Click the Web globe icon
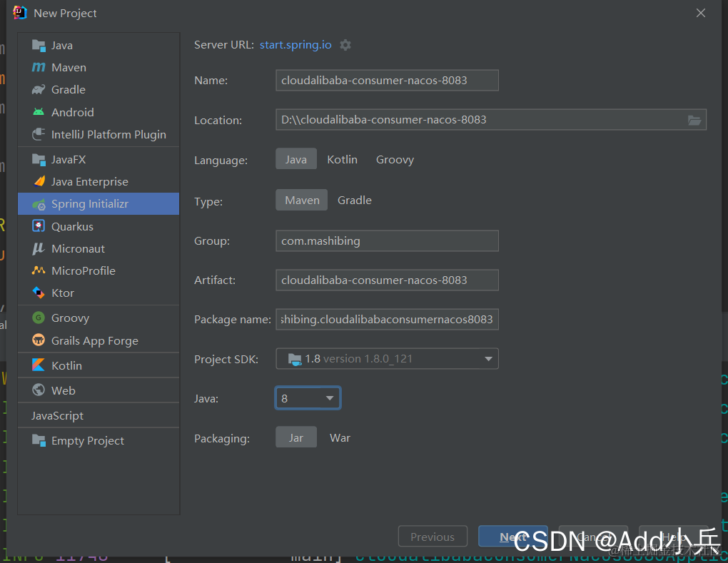This screenshot has width=728, height=563. 39,390
